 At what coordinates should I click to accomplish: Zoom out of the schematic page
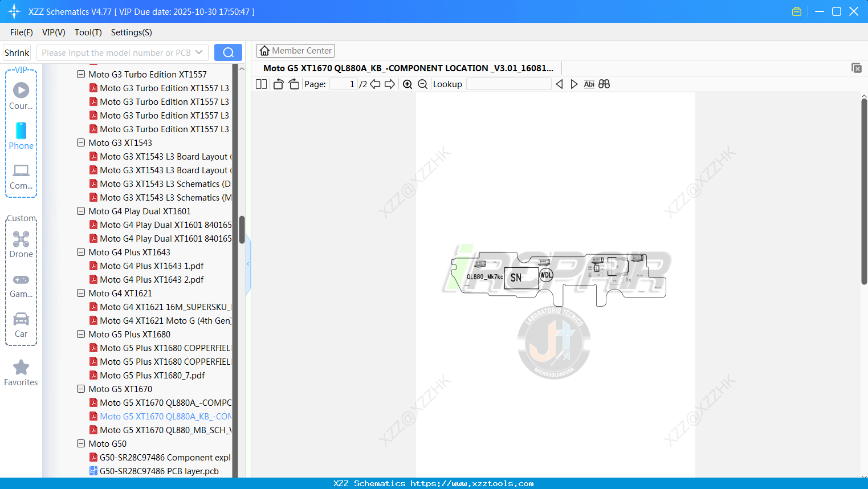click(x=422, y=84)
